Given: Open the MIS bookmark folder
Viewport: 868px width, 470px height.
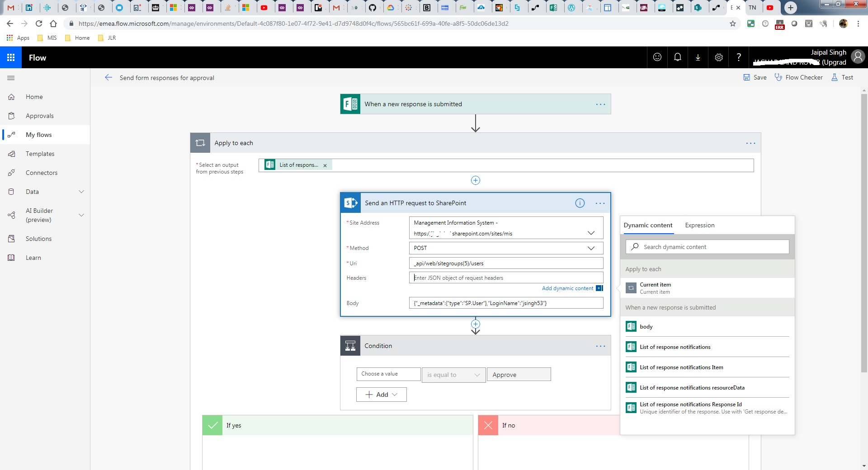Looking at the screenshot, I should click(x=47, y=38).
